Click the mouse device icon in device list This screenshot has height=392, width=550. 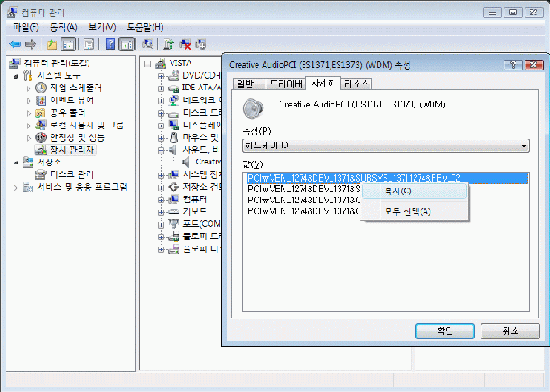pos(173,137)
